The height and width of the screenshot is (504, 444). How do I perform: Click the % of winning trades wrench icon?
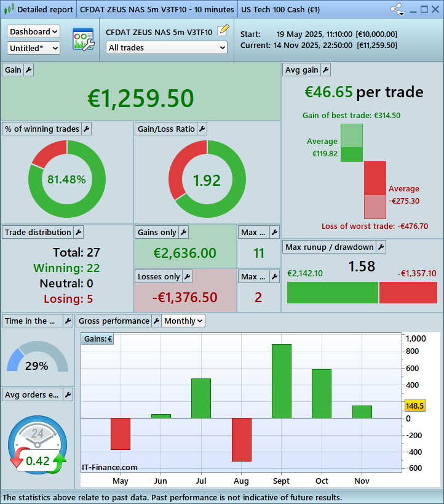87,129
